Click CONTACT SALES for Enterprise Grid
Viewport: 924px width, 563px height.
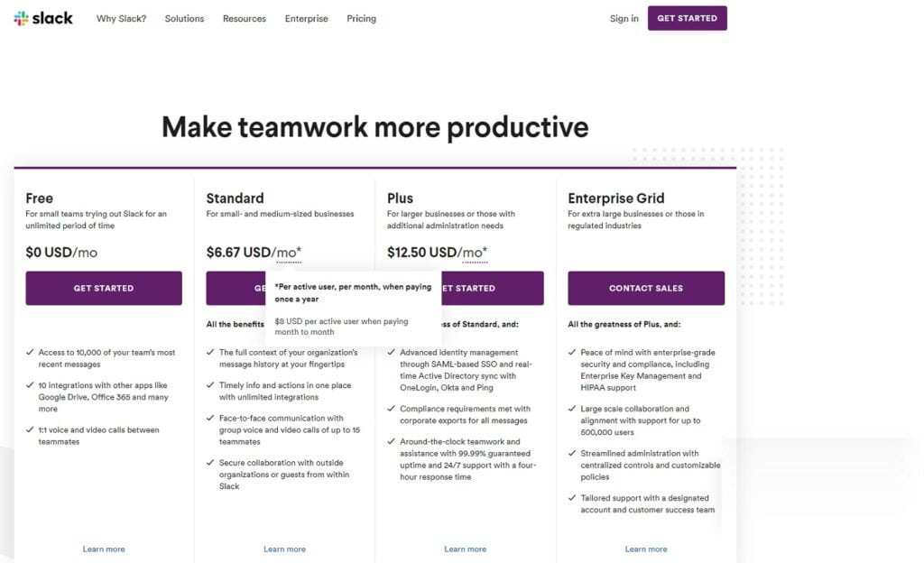click(646, 288)
